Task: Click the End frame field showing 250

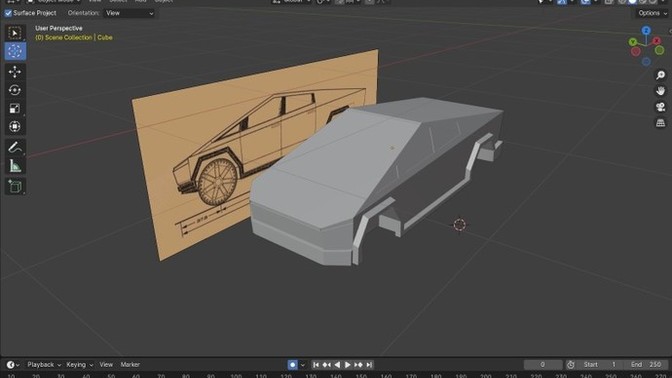Action: [645, 365]
